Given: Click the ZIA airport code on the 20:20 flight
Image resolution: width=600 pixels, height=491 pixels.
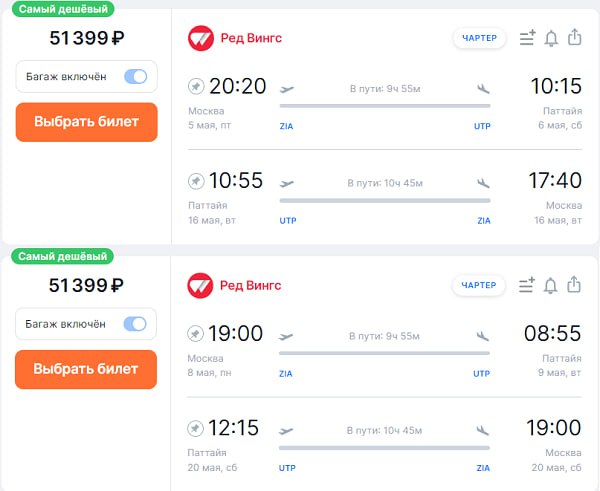Looking at the screenshot, I should pos(286,126).
